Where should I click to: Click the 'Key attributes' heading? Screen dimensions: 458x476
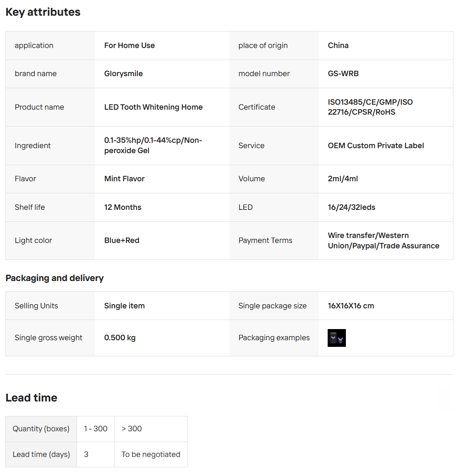tap(43, 12)
